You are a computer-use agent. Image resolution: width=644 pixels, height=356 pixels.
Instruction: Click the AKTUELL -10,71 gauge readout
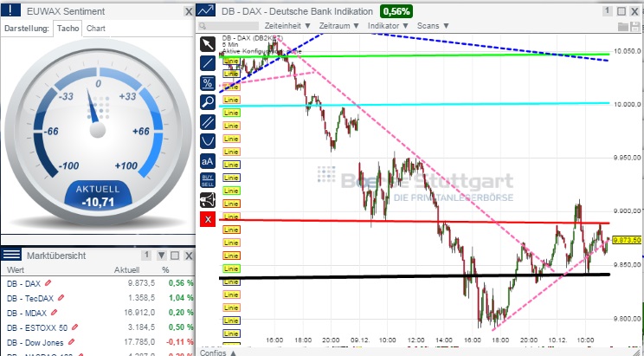98,196
